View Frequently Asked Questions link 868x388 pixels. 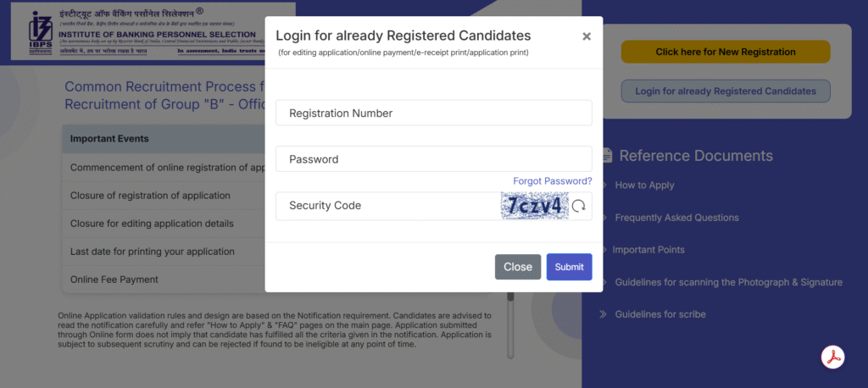[676, 218]
